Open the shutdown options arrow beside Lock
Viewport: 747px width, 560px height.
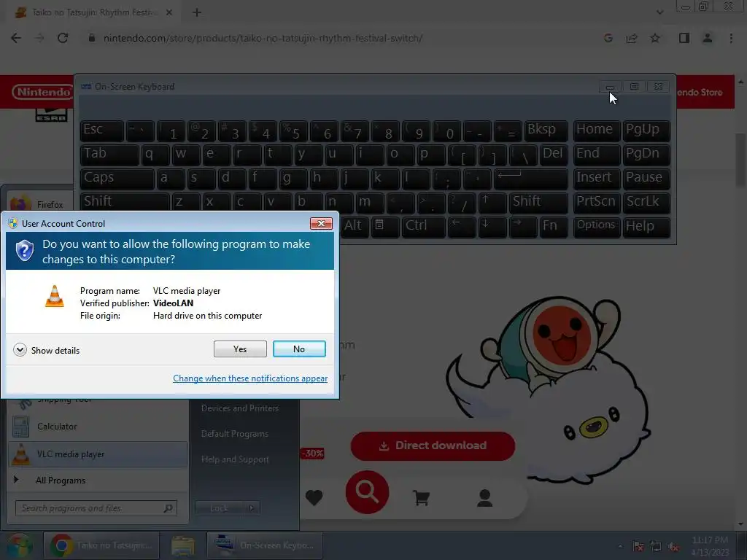pyautogui.click(x=252, y=508)
